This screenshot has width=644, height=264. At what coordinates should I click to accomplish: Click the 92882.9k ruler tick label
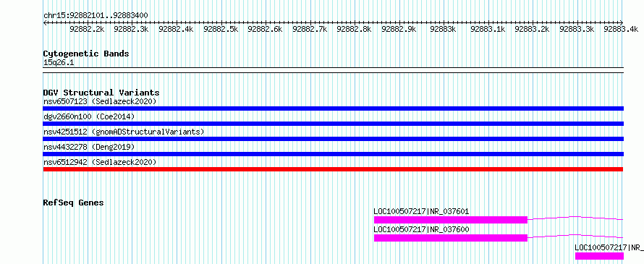(x=399, y=29)
